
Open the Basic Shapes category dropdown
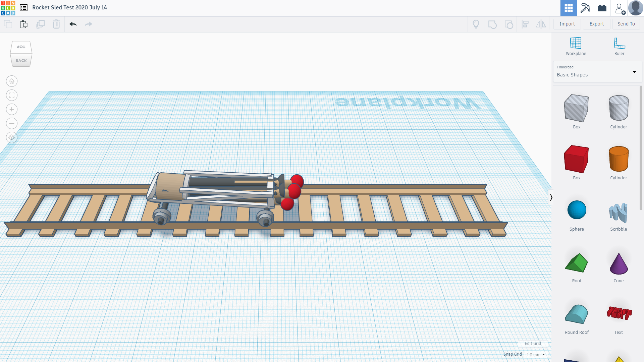point(597,71)
